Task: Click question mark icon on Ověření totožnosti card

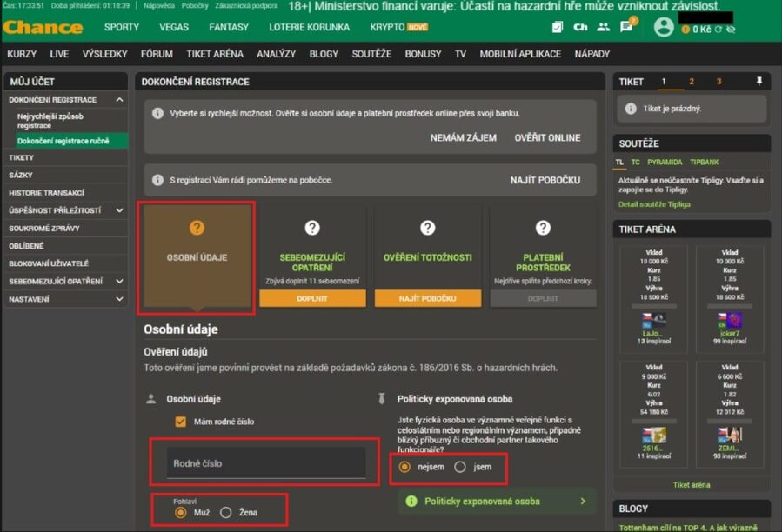Action: click(x=427, y=228)
